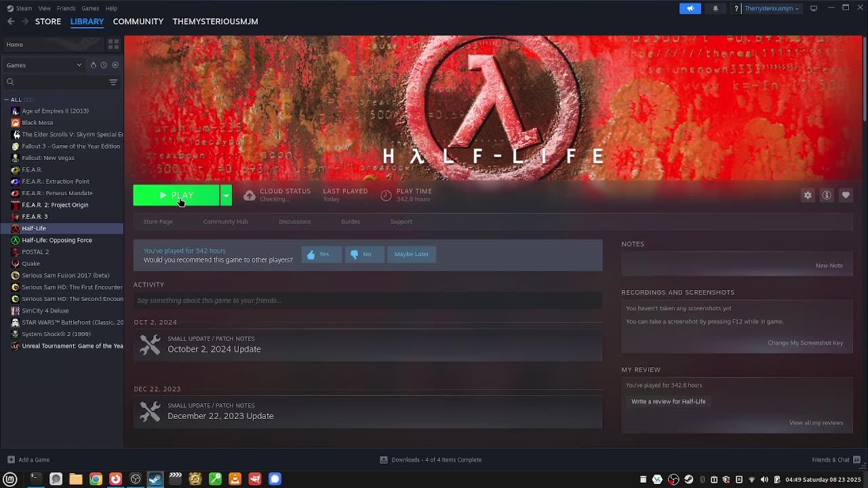868x488 pixels.
Task: Open the October 2, 2024 Update entry
Action: point(368,344)
